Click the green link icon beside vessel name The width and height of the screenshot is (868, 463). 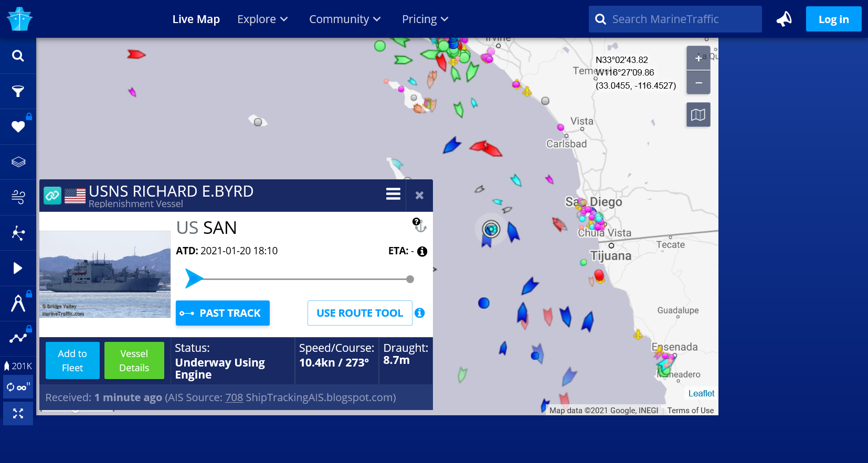pos(52,196)
